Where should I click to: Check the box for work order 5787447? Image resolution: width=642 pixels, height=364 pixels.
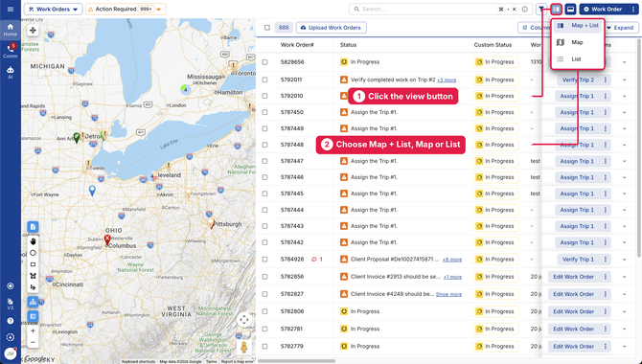[x=264, y=161]
